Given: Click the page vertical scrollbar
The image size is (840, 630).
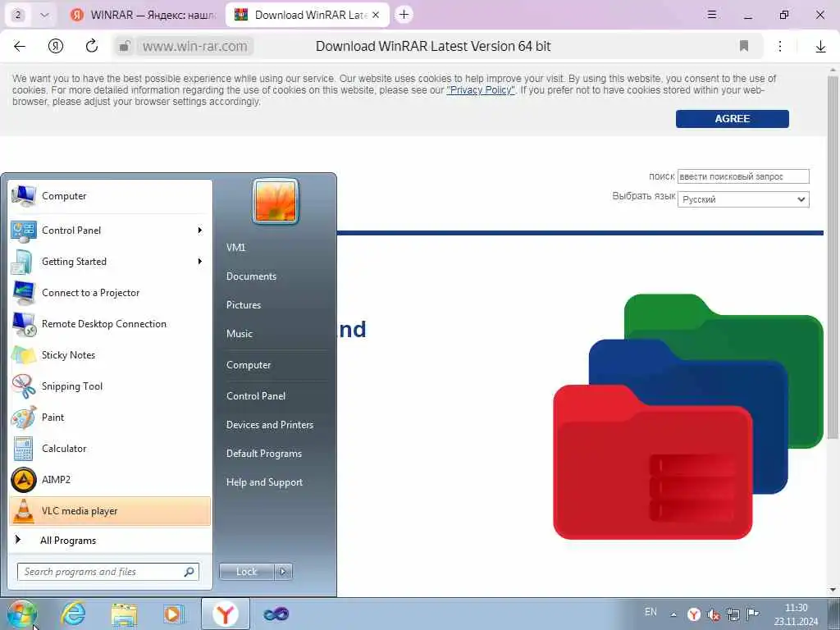Looking at the screenshot, I should (833, 257).
